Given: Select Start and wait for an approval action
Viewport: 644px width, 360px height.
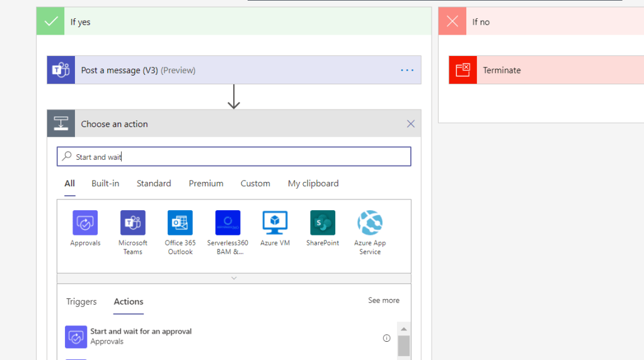Looking at the screenshot, I should tap(141, 336).
